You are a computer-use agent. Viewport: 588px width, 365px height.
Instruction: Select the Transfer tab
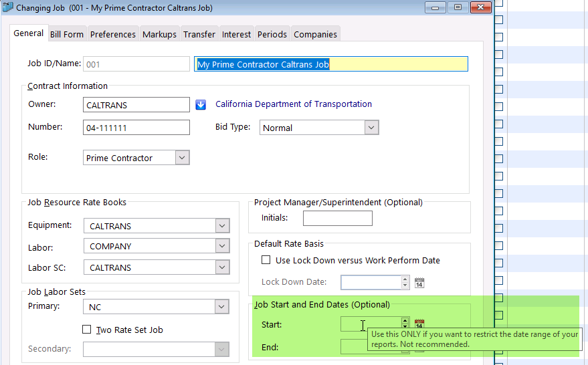[199, 35]
